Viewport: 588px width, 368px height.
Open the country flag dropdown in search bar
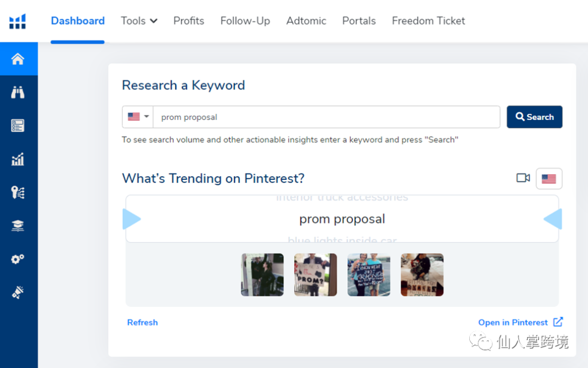(138, 117)
